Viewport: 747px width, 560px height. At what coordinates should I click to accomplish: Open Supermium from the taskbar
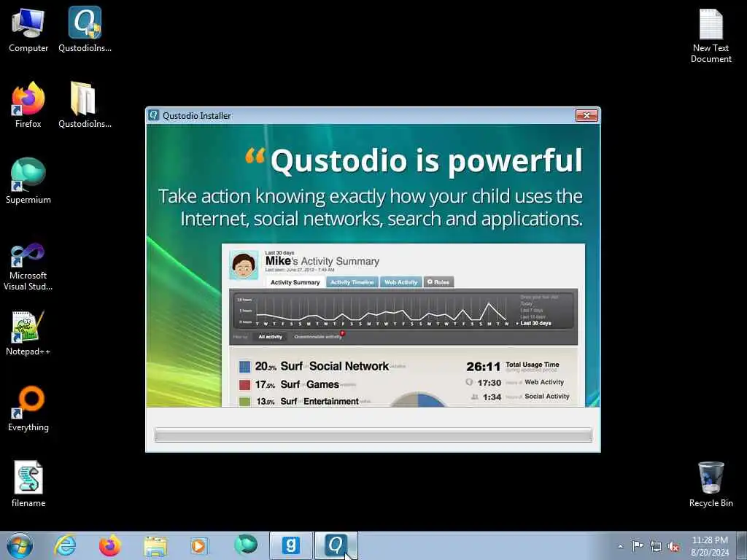246,545
